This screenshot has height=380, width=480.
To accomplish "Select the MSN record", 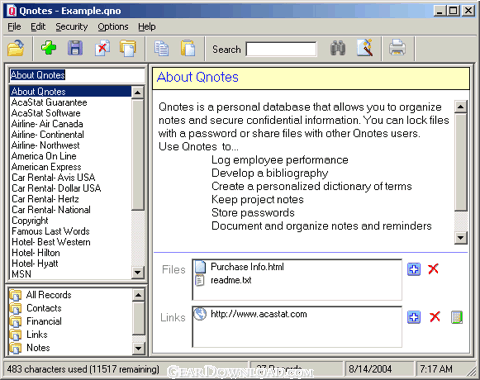I will coord(71,274).
